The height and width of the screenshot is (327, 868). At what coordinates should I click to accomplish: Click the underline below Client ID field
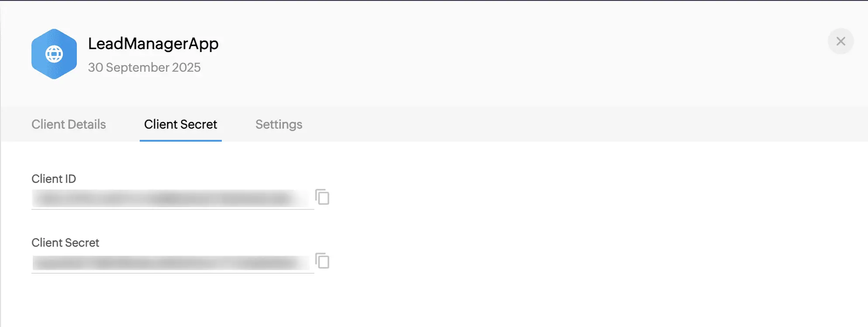tap(172, 209)
